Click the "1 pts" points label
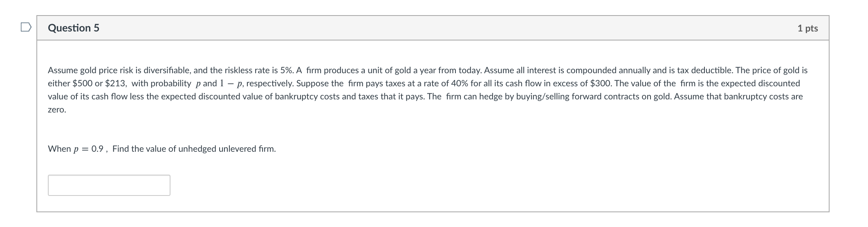868x227 pixels. click(807, 28)
